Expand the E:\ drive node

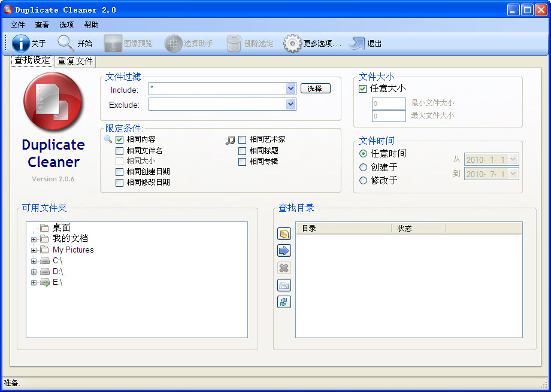click(x=34, y=282)
